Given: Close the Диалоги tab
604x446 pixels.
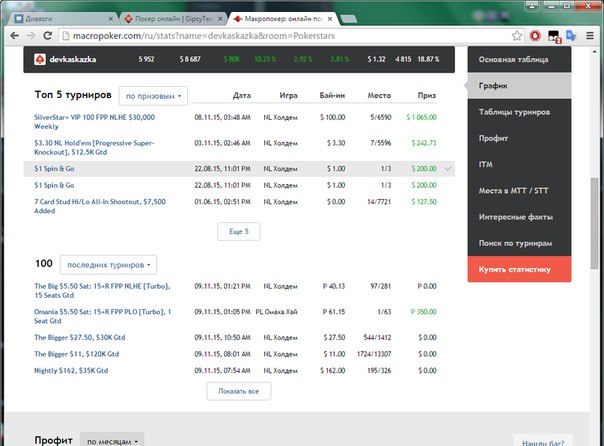Looking at the screenshot, I should 111,18.
